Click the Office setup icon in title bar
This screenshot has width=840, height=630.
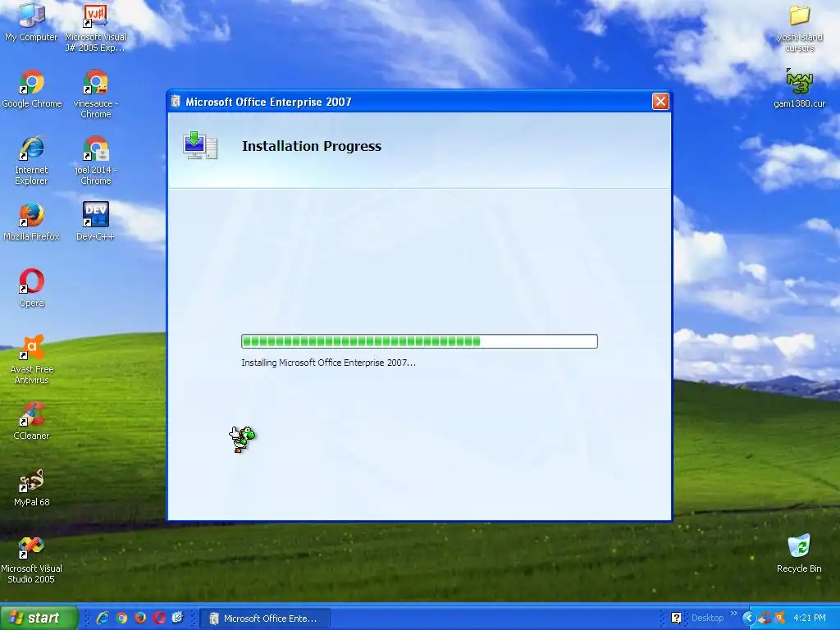[176, 101]
